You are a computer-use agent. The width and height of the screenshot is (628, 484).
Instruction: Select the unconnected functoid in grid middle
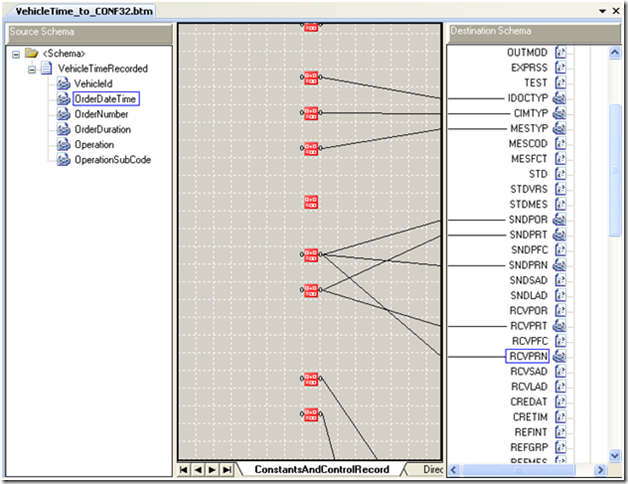[x=311, y=202]
